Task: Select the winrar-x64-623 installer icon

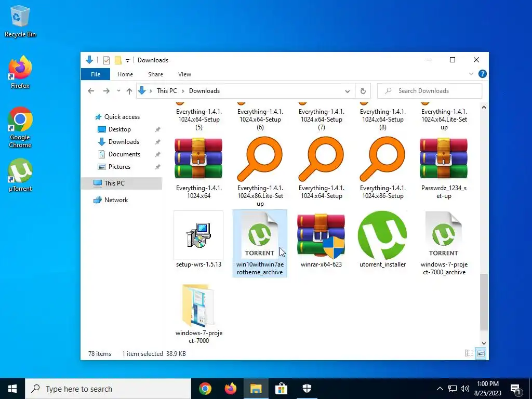Action: [x=321, y=235]
